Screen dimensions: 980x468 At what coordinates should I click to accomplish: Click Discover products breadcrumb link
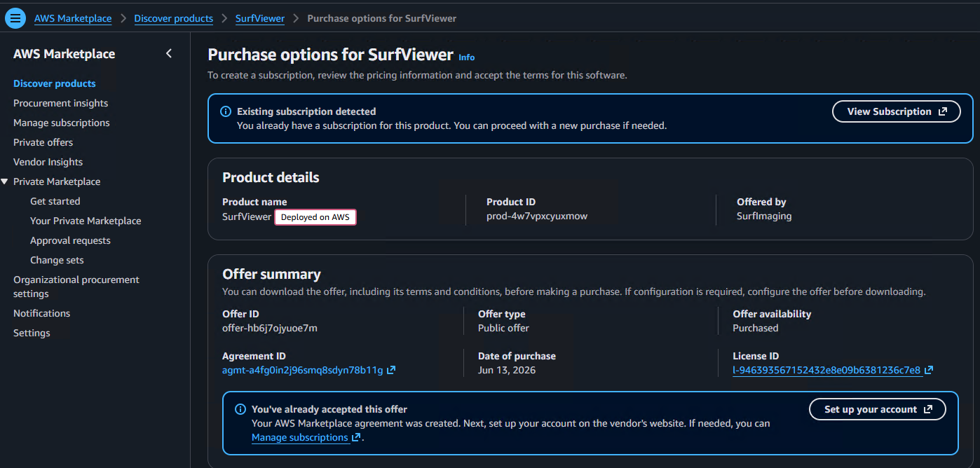pyautogui.click(x=174, y=18)
